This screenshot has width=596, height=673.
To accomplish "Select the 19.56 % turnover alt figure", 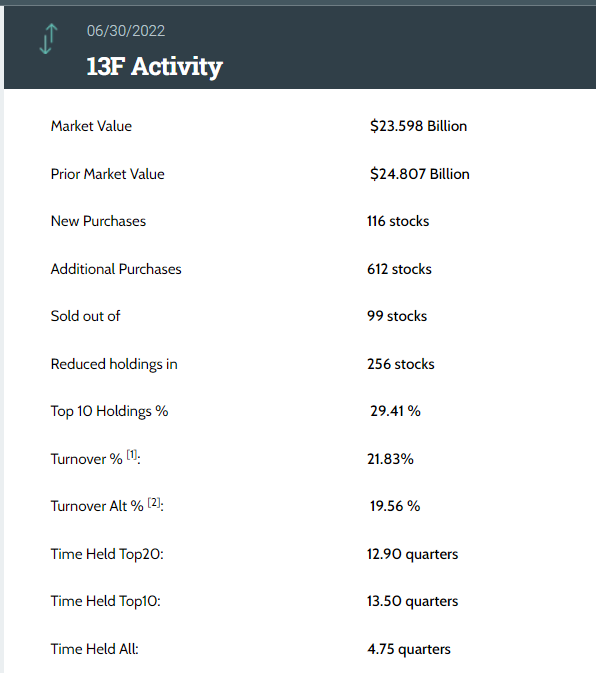I will tap(395, 506).
